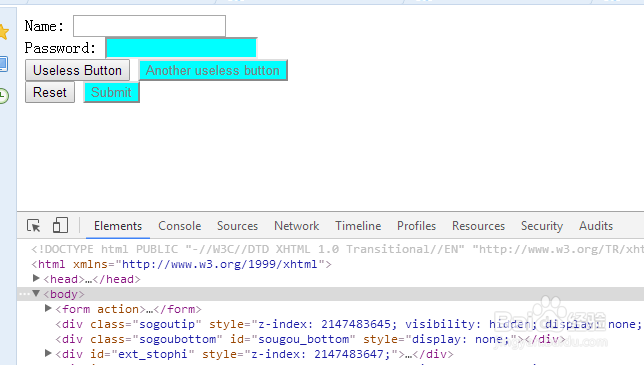Image resolution: width=644 pixels, height=365 pixels.
Task: Collapse the body element node
Action: click(x=36, y=293)
